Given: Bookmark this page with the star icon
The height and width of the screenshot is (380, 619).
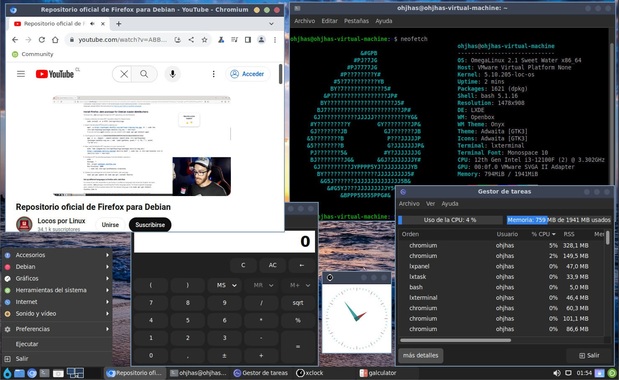Looking at the screenshot, I should tap(204, 39).
